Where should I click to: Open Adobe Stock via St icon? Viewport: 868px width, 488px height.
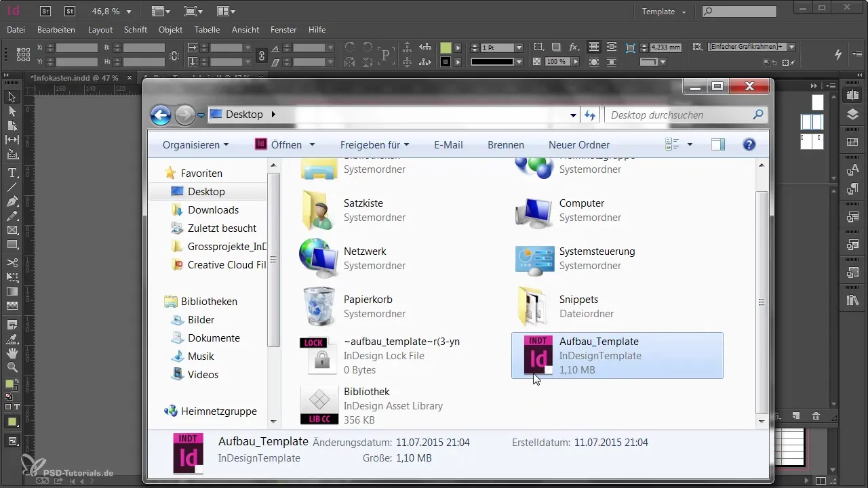click(69, 11)
